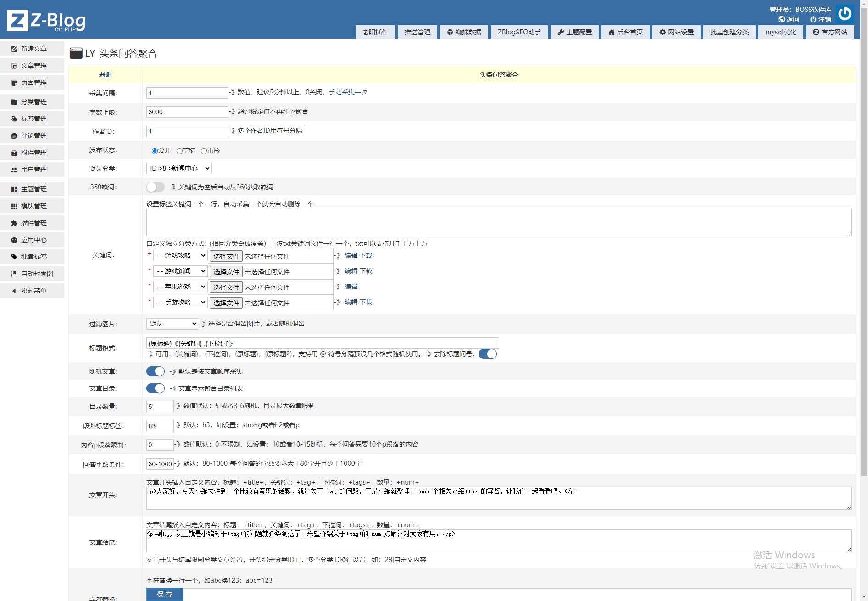Click the batch tags icon
The image size is (868, 601).
point(14,257)
